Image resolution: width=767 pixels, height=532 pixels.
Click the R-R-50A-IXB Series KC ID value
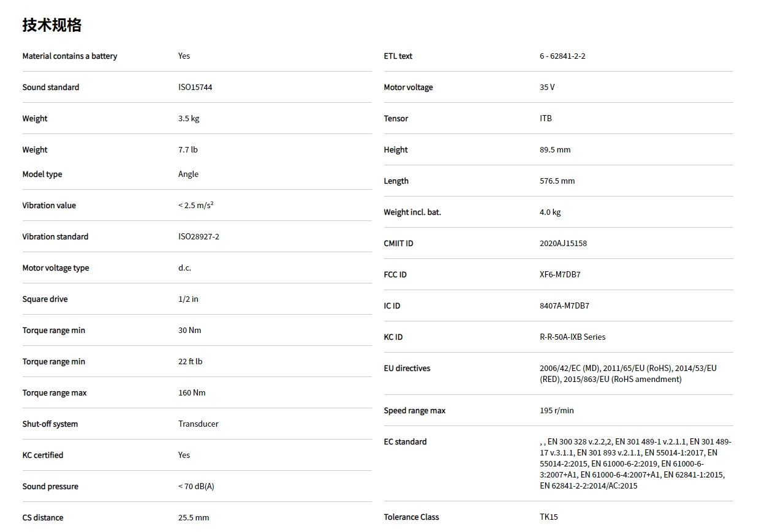coord(572,337)
